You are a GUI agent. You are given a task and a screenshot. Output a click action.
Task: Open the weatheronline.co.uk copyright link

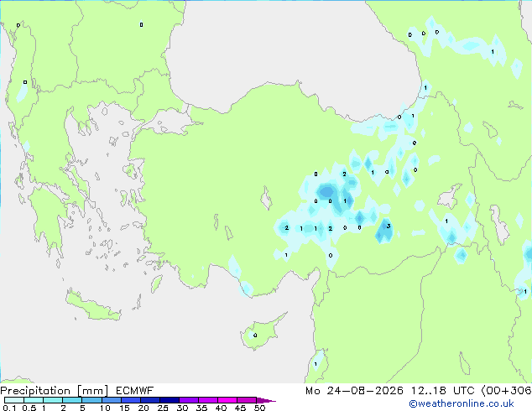pos(462,403)
